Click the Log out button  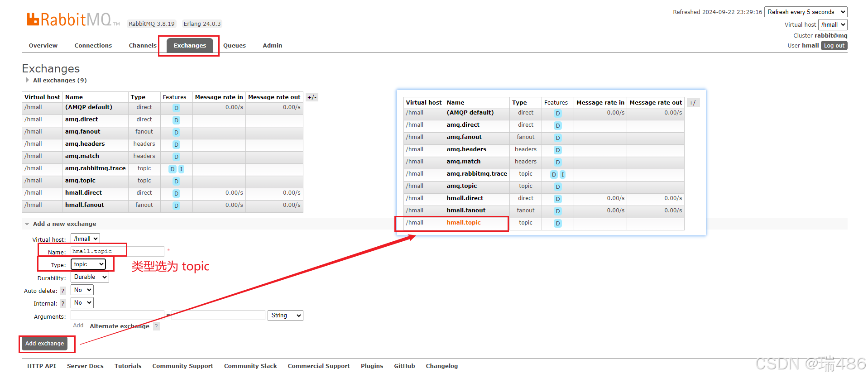coord(834,46)
